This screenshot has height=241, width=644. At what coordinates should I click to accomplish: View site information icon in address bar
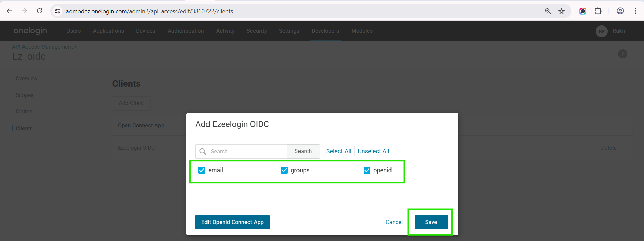coord(58,11)
